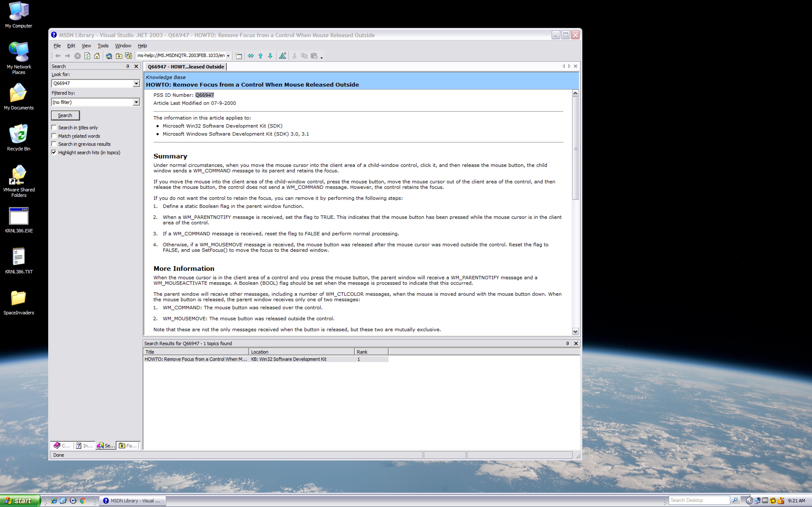
Task: Enable Match related words option
Action: (54, 136)
